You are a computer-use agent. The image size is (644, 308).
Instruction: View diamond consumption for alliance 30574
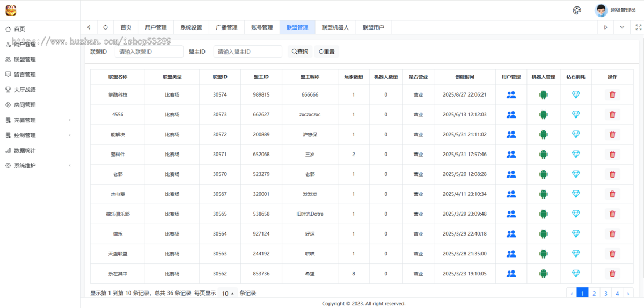[576, 94]
